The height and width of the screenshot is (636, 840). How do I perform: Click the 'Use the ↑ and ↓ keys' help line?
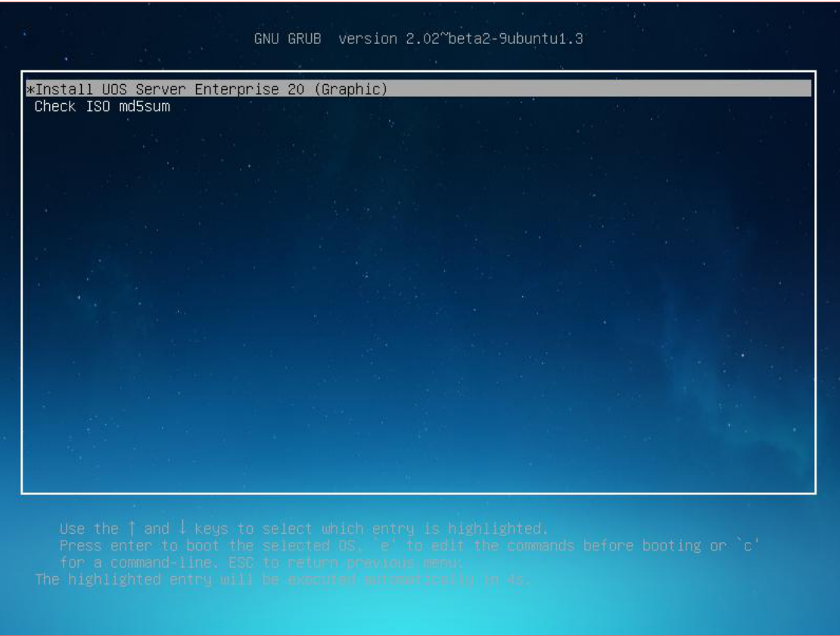pyautogui.click(x=303, y=528)
